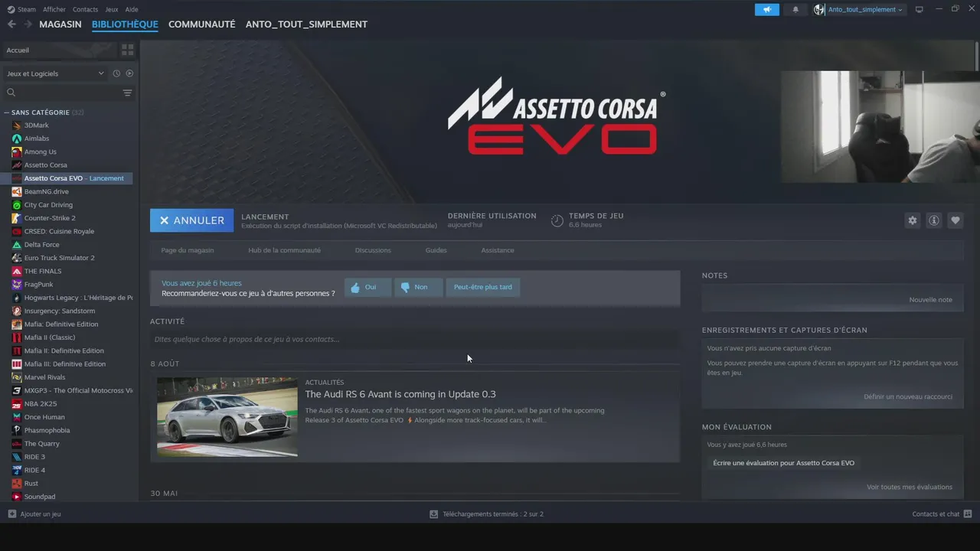Screen dimensions: 980x551
Task: Go to the MAGASIN tab
Action: tap(60, 24)
